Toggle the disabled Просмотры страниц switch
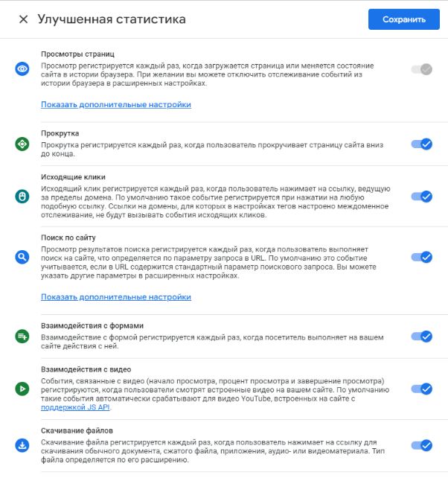The height and width of the screenshot is (478, 448). pos(421,69)
